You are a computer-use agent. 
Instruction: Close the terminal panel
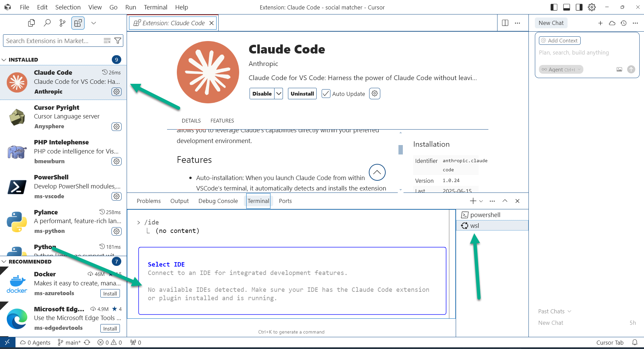[517, 201]
